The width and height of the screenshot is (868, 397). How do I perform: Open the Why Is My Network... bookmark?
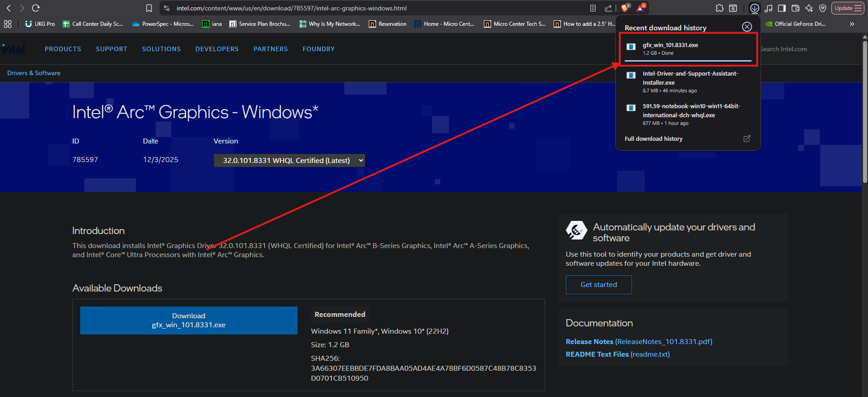329,24
